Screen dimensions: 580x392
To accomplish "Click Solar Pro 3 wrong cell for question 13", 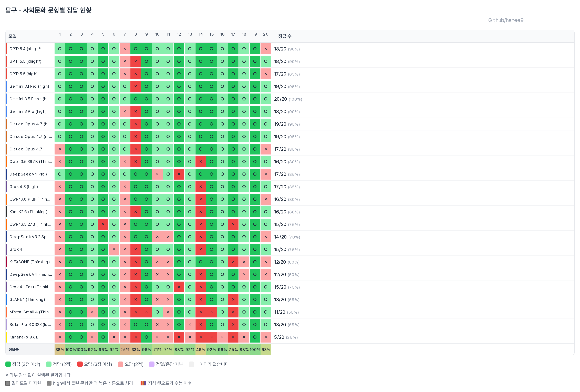I will pyautogui.click(x=190, y=324).
